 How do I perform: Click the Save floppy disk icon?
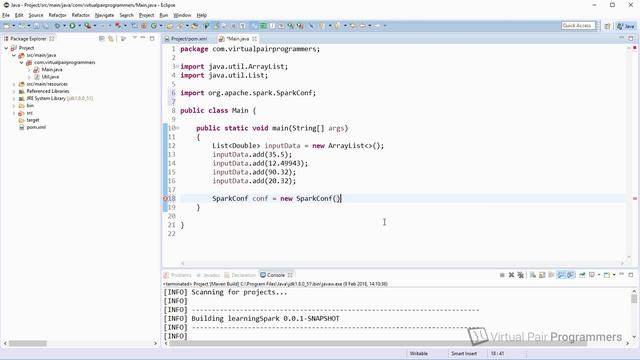36,26
